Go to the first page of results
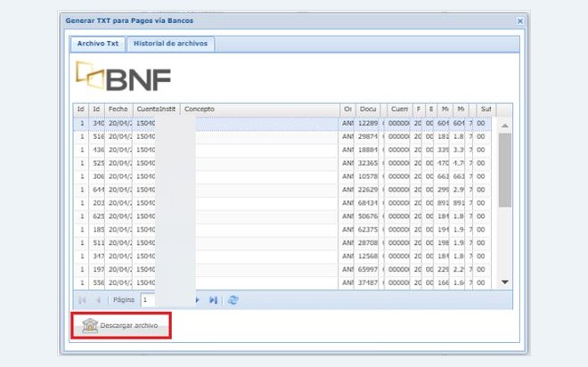Viewport: 588px width, 367px height. pos(82,300)
